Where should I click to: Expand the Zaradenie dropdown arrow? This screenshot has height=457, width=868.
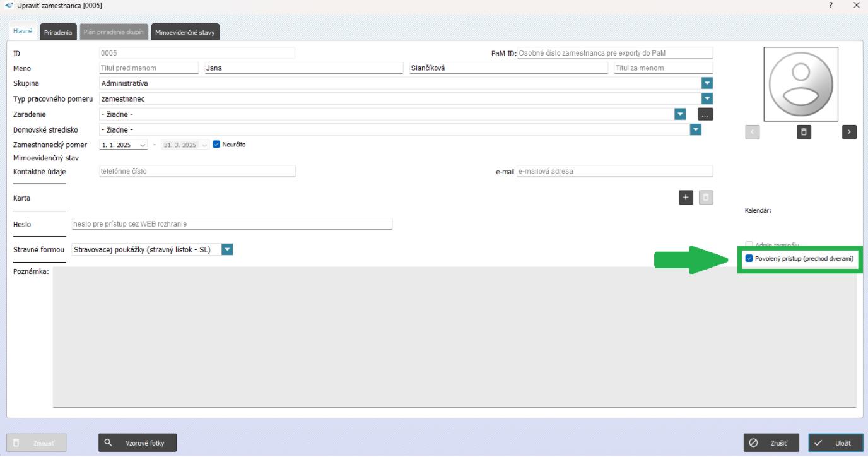pos(680,114)
